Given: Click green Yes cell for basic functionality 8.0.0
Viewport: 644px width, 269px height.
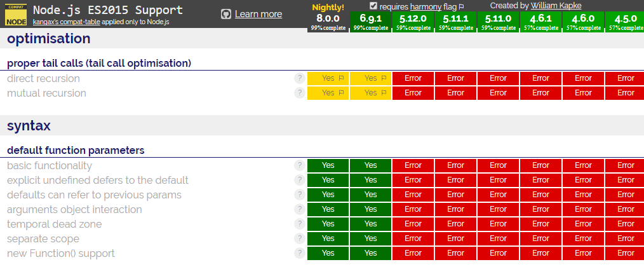Looking at the screenshot, I should (x=328, y=165).
